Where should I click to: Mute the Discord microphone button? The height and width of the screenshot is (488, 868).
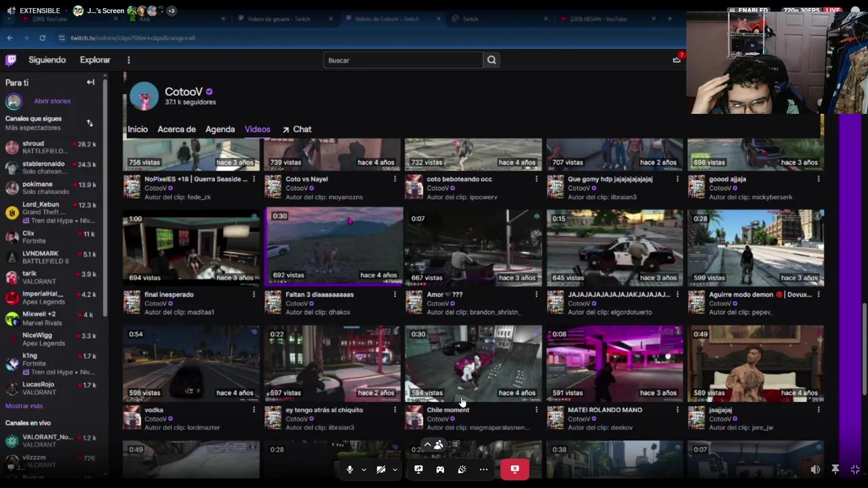point(350,469)
